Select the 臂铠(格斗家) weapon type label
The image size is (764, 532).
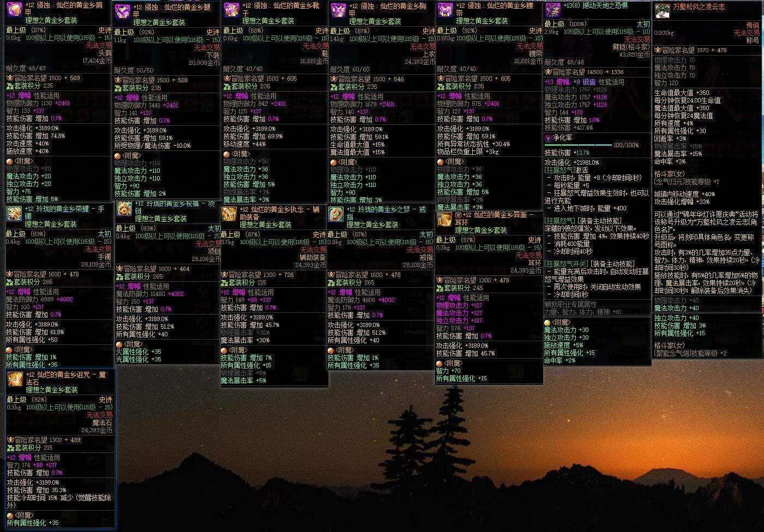[x=631, y=47]
